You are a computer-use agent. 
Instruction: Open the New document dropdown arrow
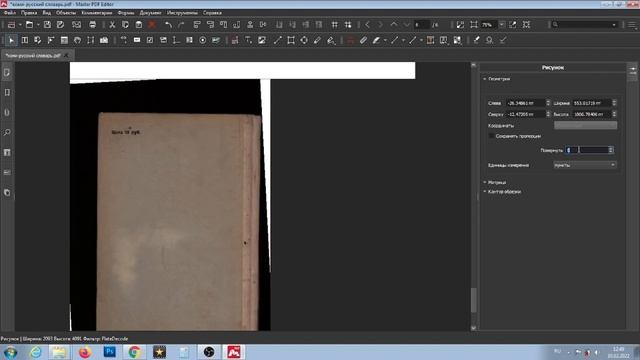20,25
